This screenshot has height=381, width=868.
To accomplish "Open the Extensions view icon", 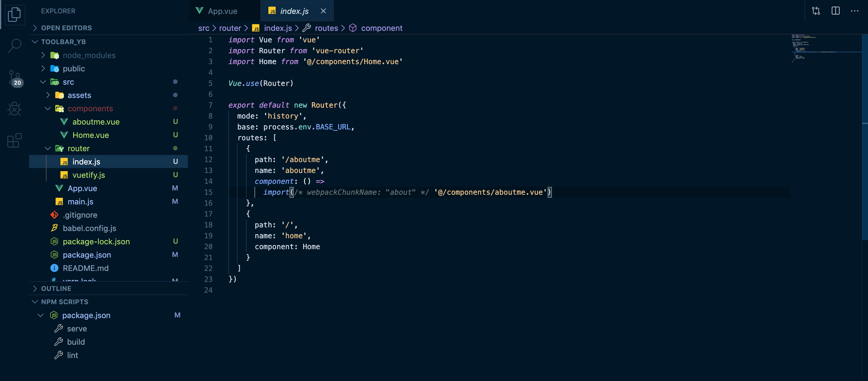I will [x=14, y=140].
